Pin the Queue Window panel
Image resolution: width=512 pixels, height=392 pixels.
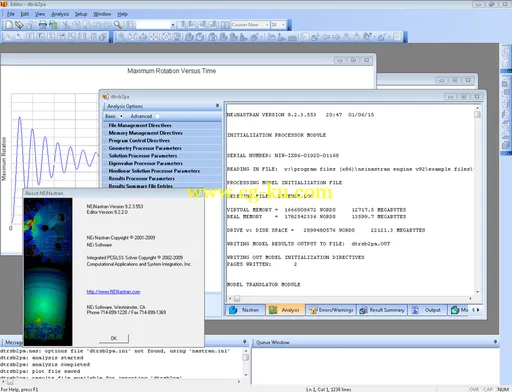(495, 342)
